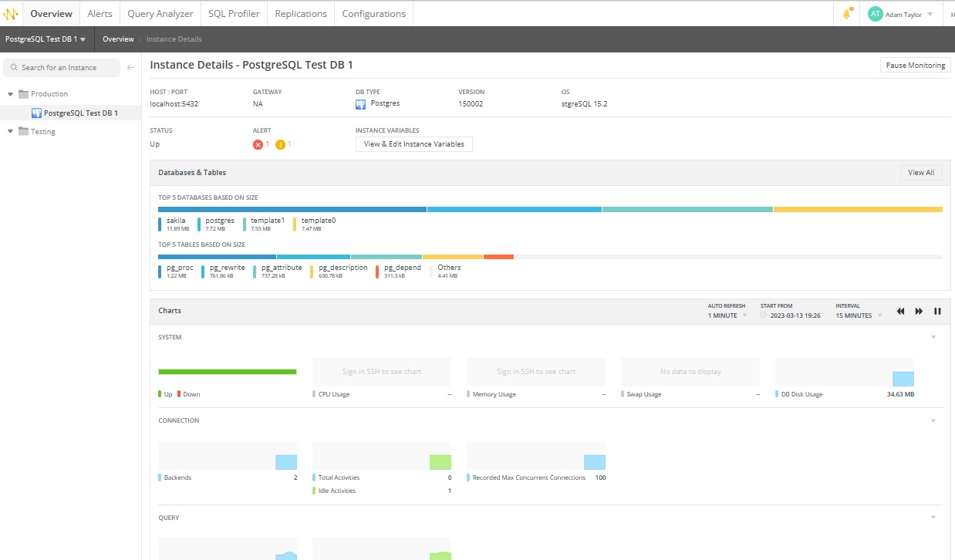Click the postgres database legend entry
This screenshot has width=955, height=560.
pos(216,224)
